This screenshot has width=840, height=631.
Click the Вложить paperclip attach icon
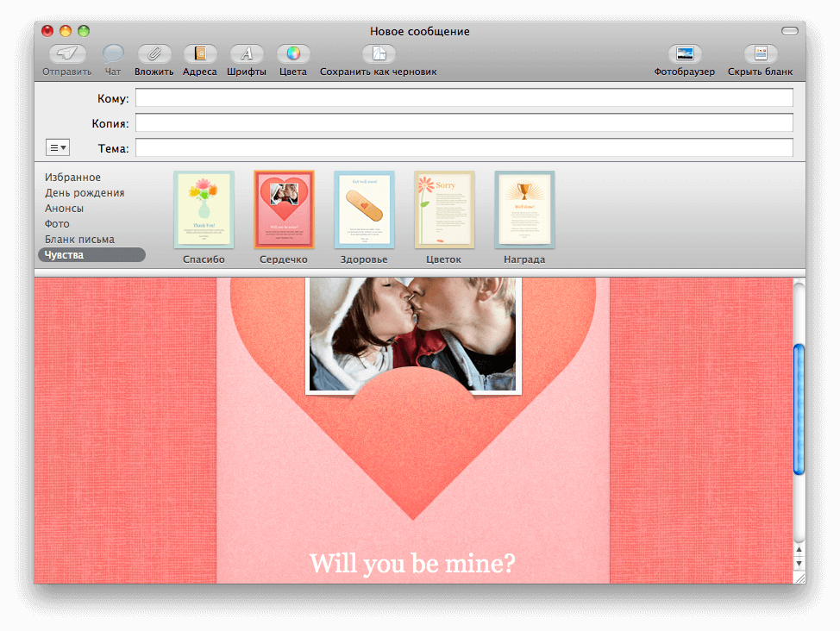(x=154, y=54)
